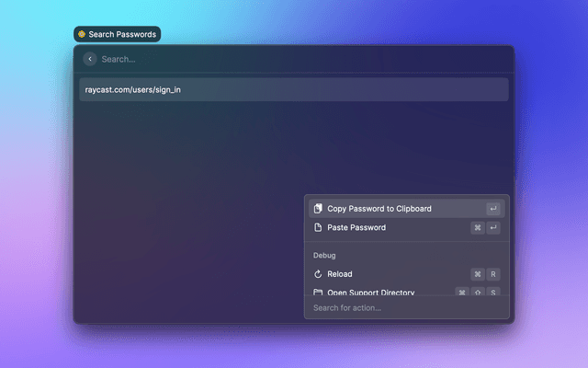This screenshot has width=588, height=368.
Task: Run the Reload debug action
Action: tap(340, 274)
